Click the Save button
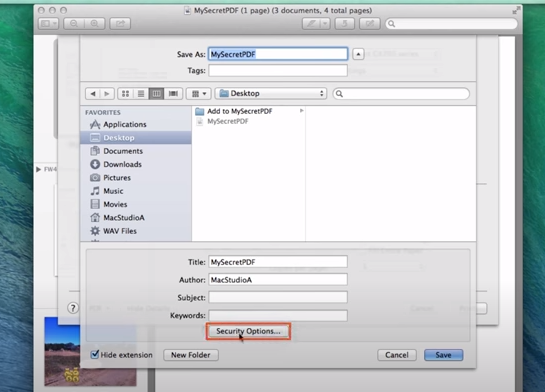This screenshot has width=545, height=392. [x=444, y=355]
